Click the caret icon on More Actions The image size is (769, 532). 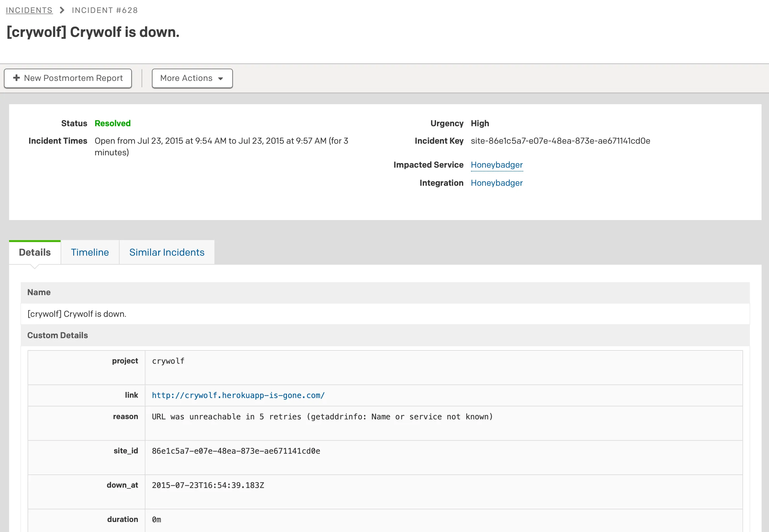pyautogui.click(x=221, y=79)
